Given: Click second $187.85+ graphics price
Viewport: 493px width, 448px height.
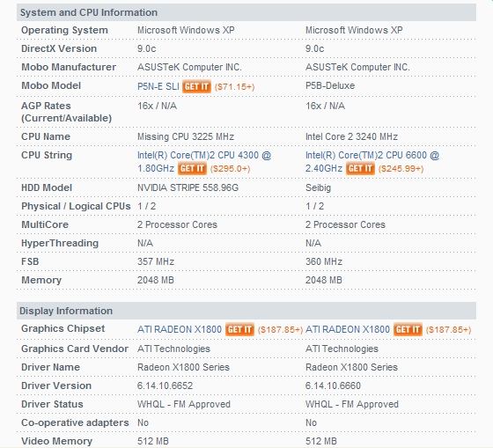Looking at the screenshot, I should coord(448,330).
